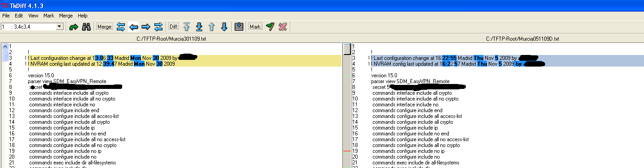Click right 'commands interface include no' line

(405, 105)
